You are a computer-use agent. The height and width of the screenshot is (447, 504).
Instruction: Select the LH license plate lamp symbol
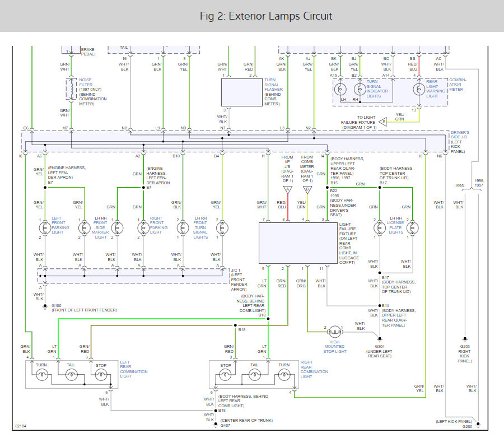380,228
